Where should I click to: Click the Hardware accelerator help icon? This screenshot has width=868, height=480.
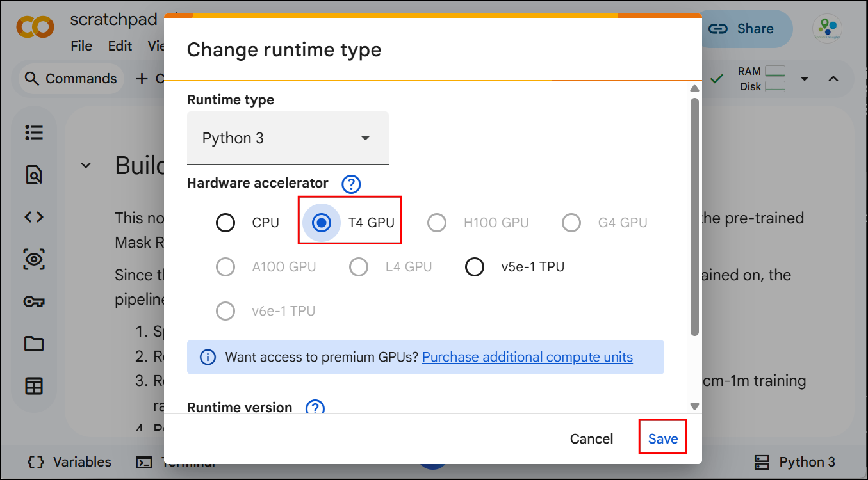(351, 184)
